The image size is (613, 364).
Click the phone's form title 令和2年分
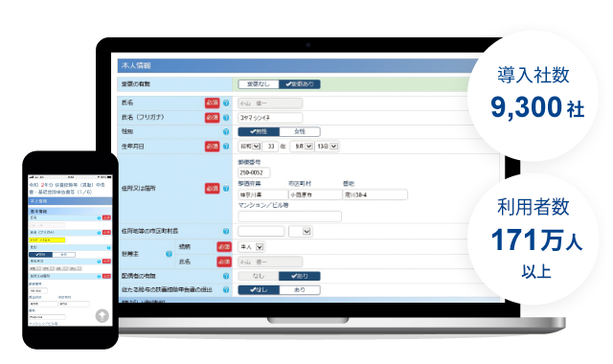[x=67, y=188]
